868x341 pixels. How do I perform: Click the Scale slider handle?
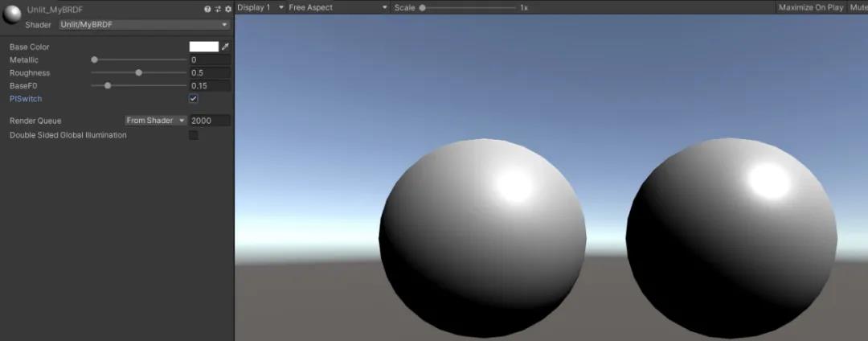tap(423, 8)
